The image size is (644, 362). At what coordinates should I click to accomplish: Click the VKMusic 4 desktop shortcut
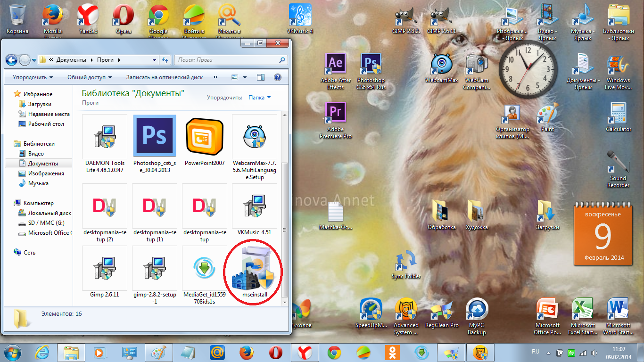(x=300, y=19)
